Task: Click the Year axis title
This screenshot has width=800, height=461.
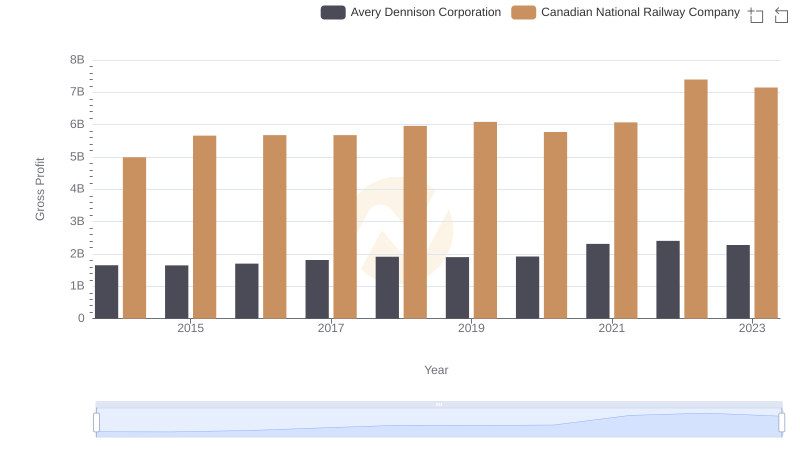Action: click(x=436, y=370)
